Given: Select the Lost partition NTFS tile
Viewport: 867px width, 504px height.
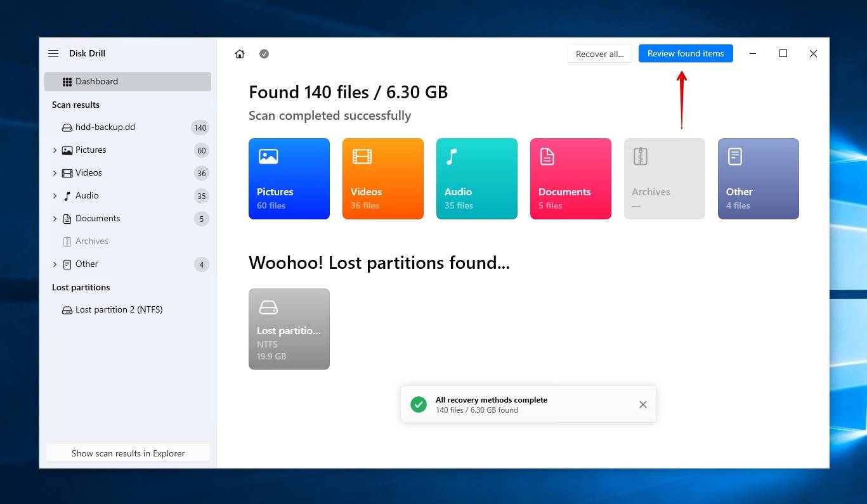Looking at the screenshot, I should [289, 328].
